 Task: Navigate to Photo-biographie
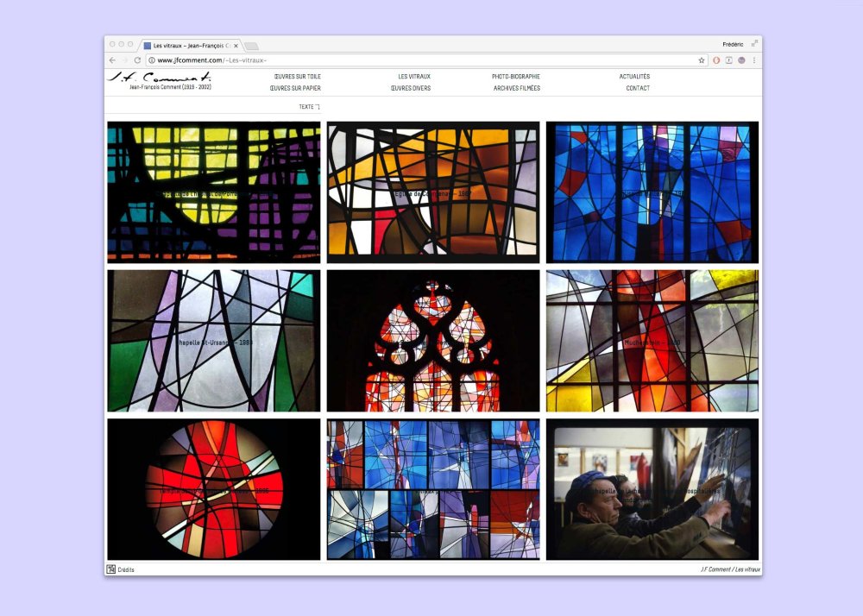click(516, 77)
